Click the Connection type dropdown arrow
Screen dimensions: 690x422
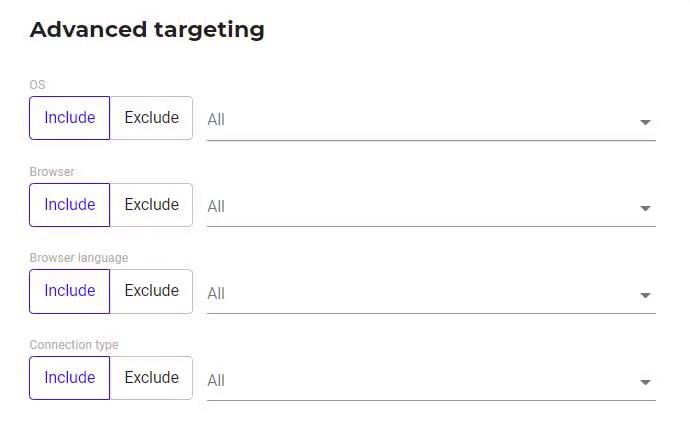[645, 382]
